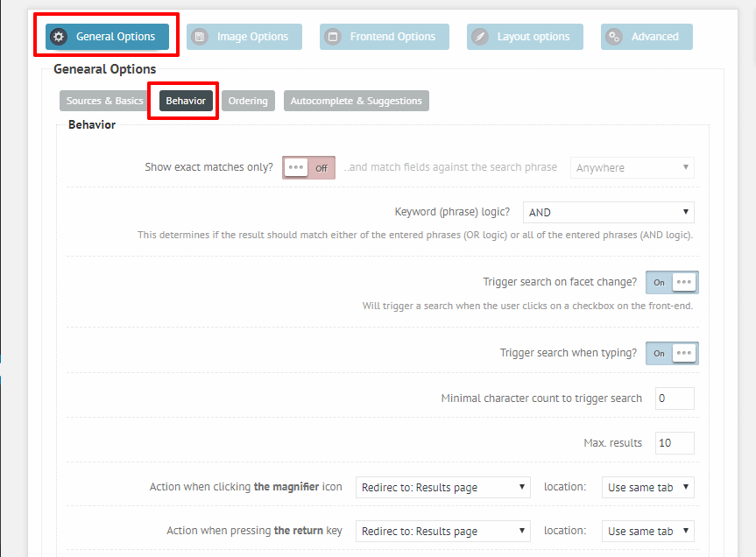Open the Anywhere match fields dropdown

[x=632, y=167]
